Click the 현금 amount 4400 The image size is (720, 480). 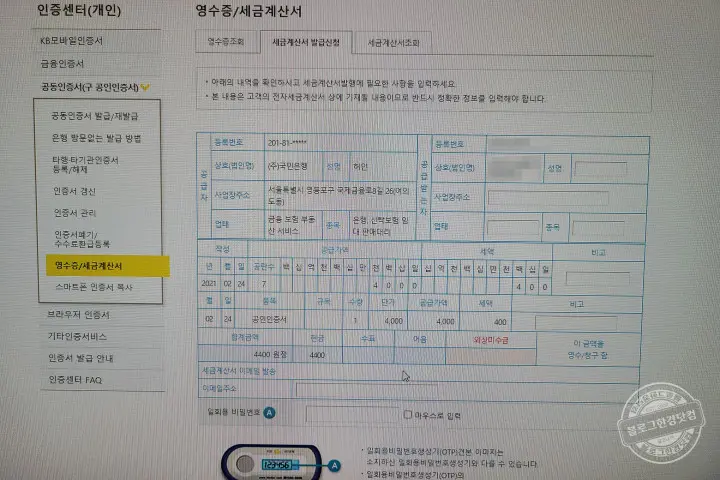point(317,355)
